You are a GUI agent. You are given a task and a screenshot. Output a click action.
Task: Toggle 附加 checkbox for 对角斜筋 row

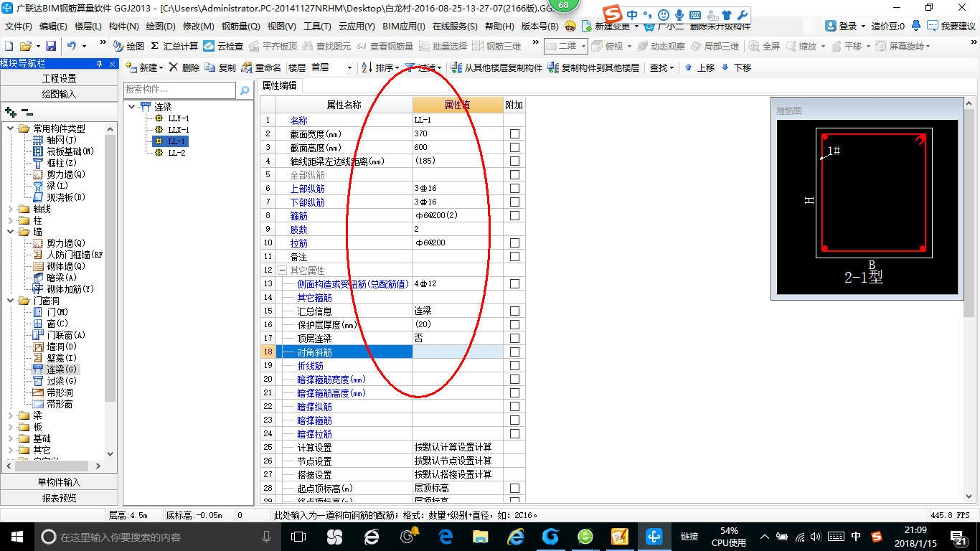(x=514, y=352)
